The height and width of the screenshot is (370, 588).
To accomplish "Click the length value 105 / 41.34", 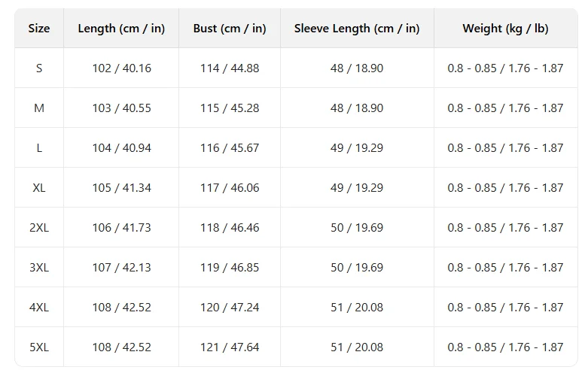I will [x=121, y=187].
